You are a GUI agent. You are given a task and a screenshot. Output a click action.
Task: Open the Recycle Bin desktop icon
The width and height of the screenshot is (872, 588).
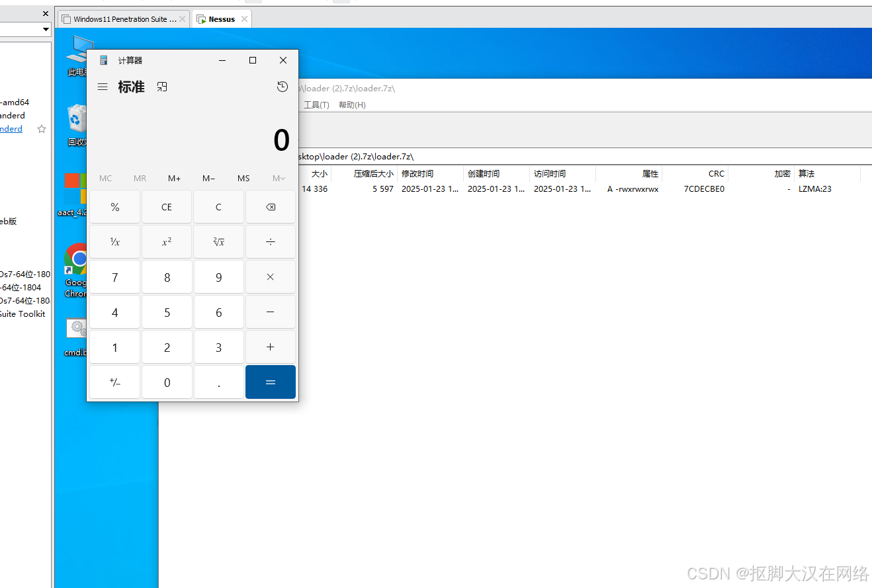tap(77, 124)
